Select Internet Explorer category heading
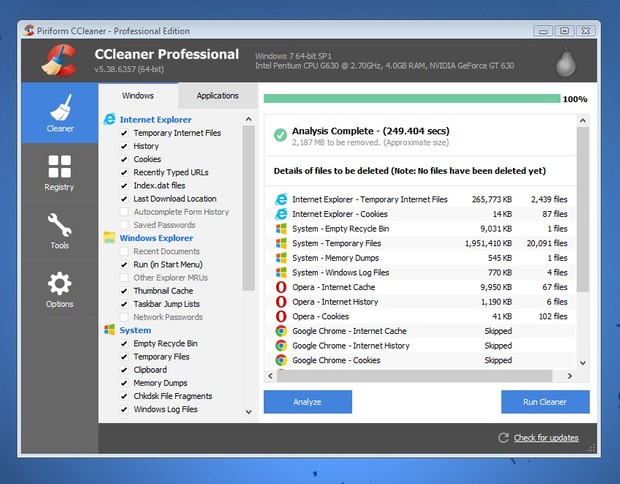The height and width of the screenshot is (484, 620). [155, 119]
